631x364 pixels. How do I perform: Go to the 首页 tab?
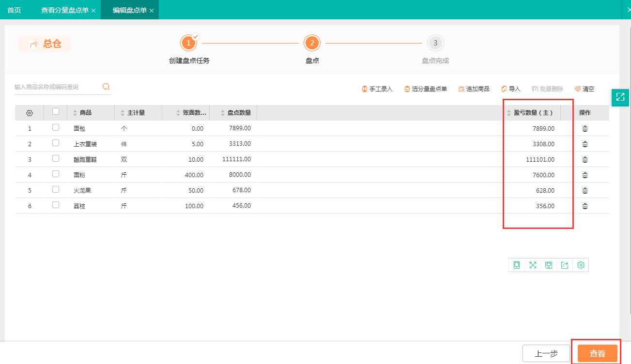14,10
